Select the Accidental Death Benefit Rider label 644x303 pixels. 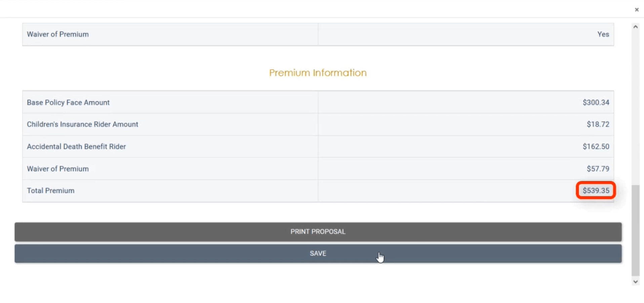pos(76,146)
